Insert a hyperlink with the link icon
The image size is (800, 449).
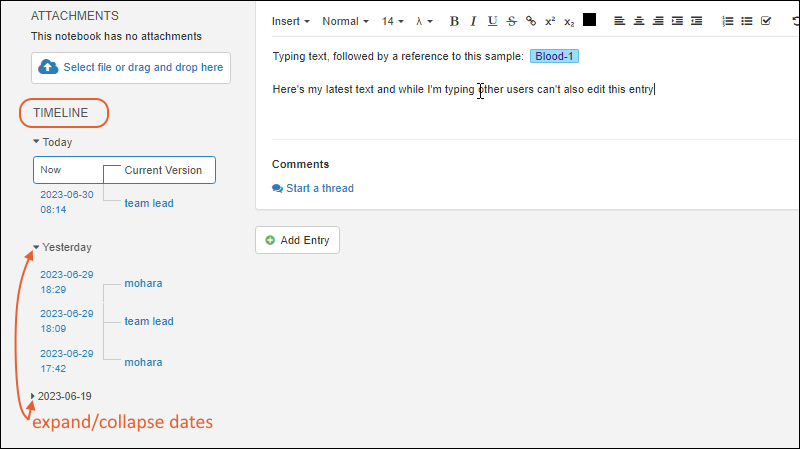point(531,21)
